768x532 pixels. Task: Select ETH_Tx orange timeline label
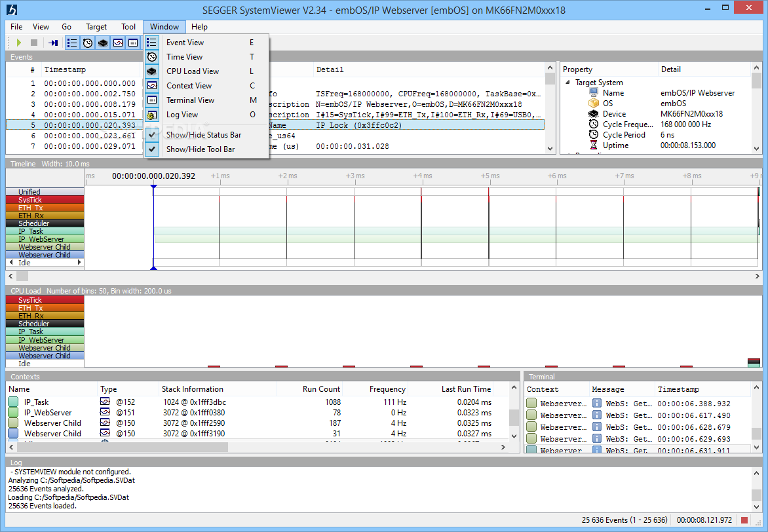(45, 208)
